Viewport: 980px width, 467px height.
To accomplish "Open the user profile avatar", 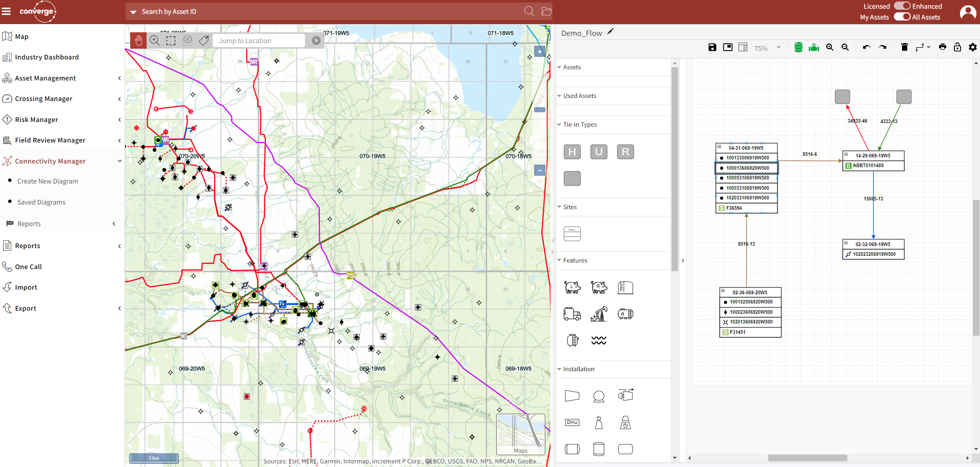I will [x=968, y=12].
